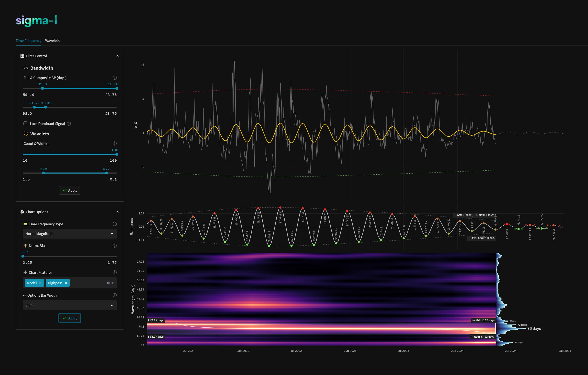Open help for Options Bar Width
This screenshot has width=588, height=375.
pos(115,295)
